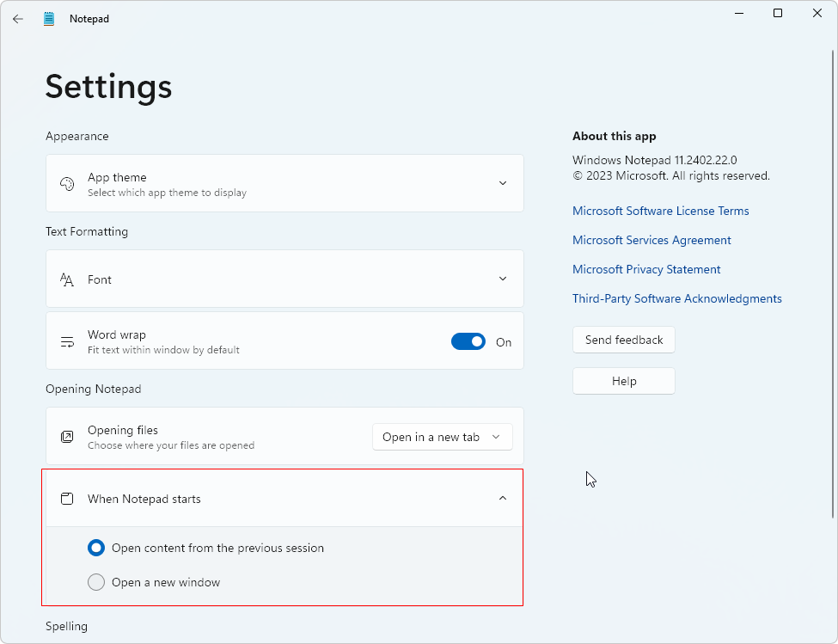
Task: Click the 'Settings' page title
Action: [x=108, y=87]
